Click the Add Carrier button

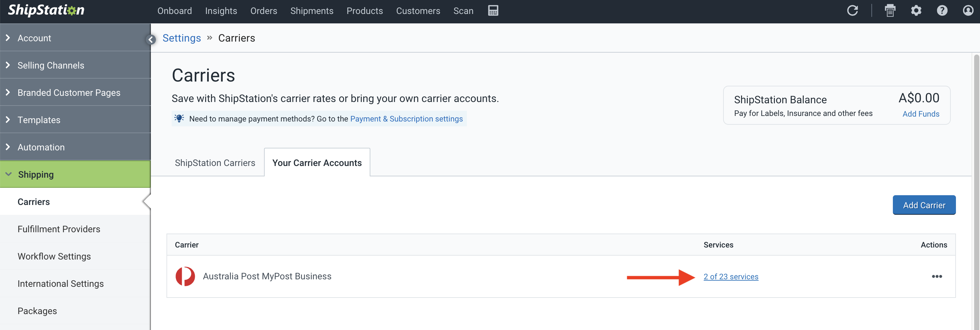(x=924, y=205)
